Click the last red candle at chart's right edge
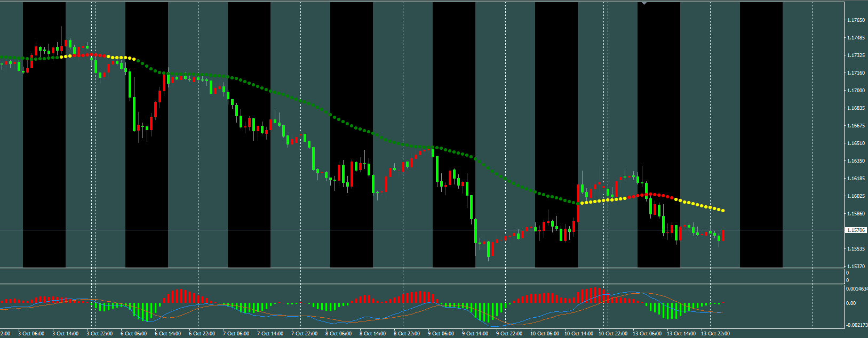The width and height of the screenshot is (868, 338). point(723,235)
